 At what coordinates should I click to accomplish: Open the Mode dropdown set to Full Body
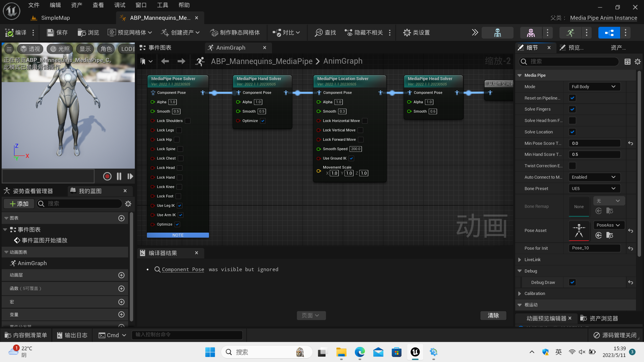click(594, 86)
